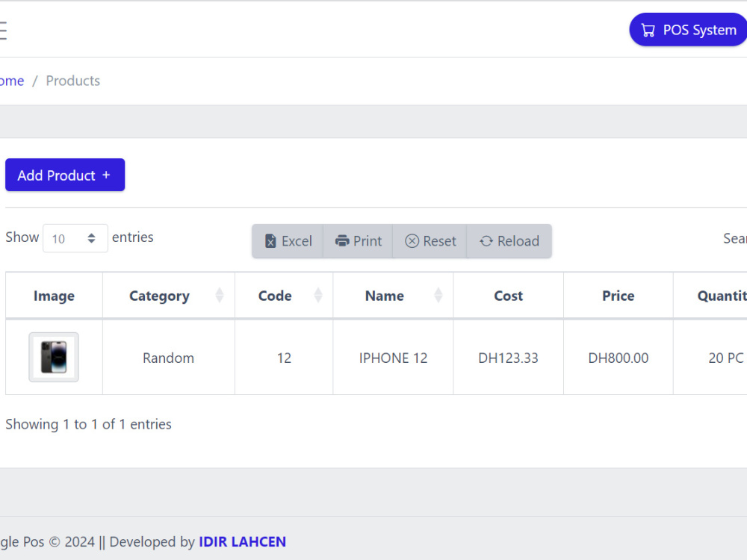The width and height of the screenshot is (747, 560).
Task: Print the products table
Action: point(358,241)
